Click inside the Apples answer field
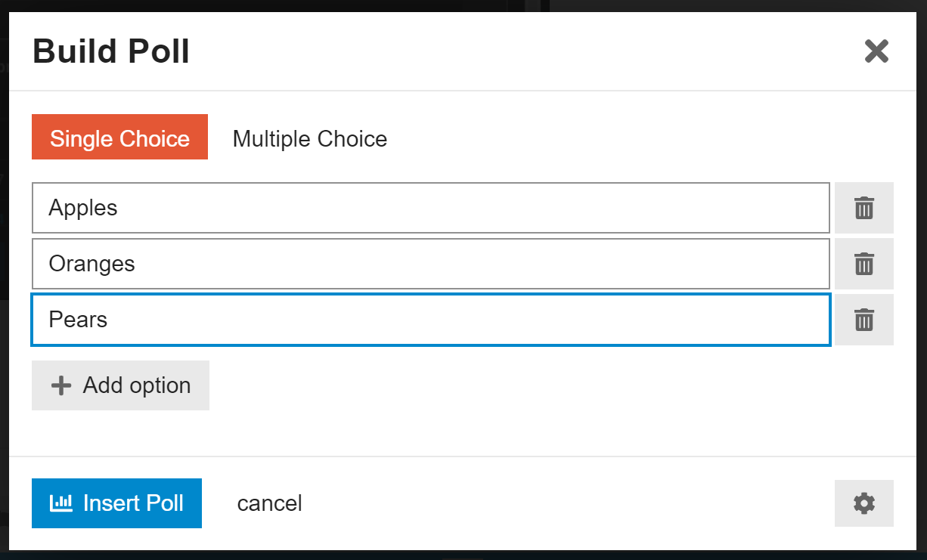 (x=302, y=208)
